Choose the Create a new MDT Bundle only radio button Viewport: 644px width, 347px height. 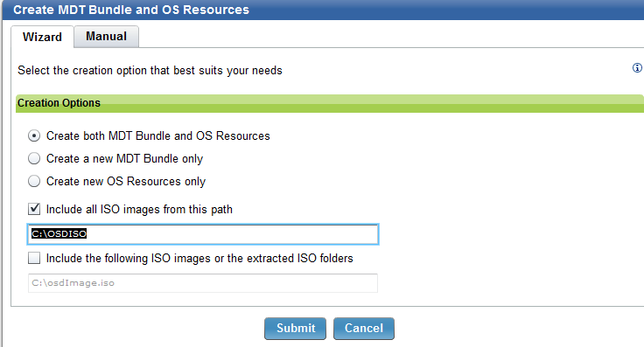34,158
